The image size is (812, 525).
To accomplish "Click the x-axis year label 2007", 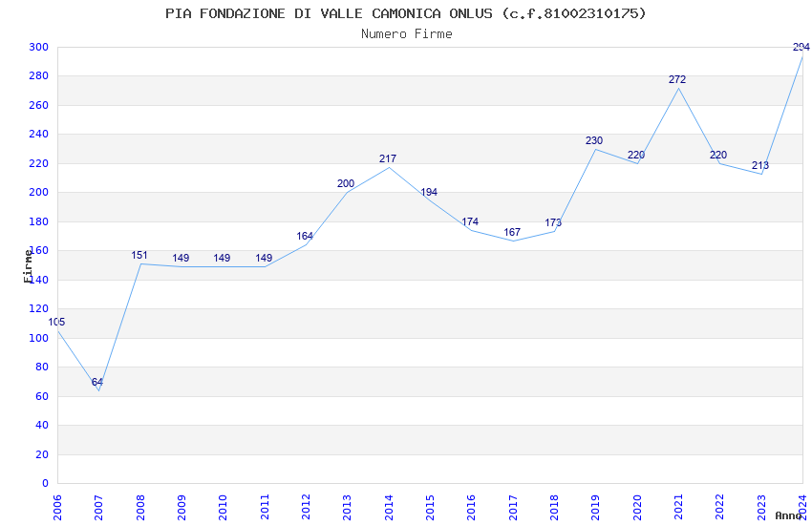I will 98,508.
